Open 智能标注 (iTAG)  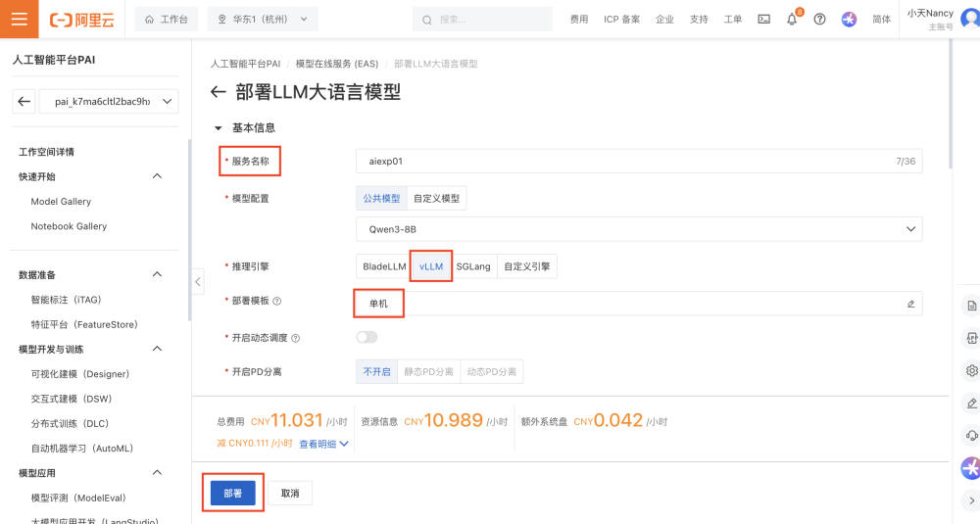[x=67, y=300]
